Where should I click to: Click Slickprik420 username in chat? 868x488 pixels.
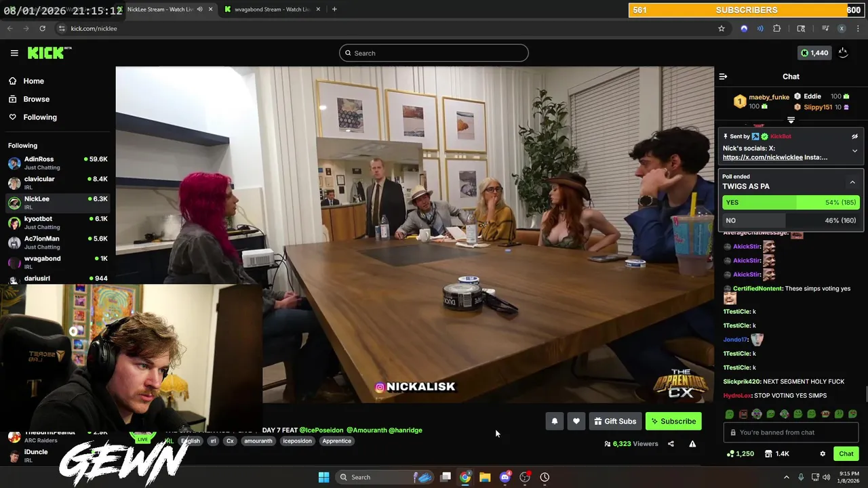click(x=742, y=382)
